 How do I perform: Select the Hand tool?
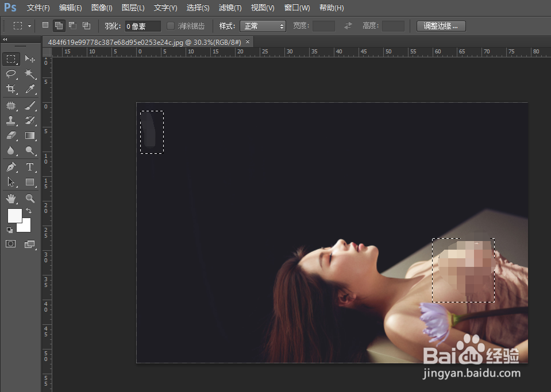11,199
